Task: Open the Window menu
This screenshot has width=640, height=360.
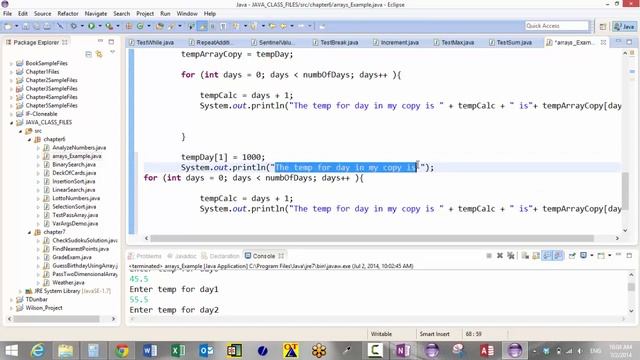Action: coord(187,13)
